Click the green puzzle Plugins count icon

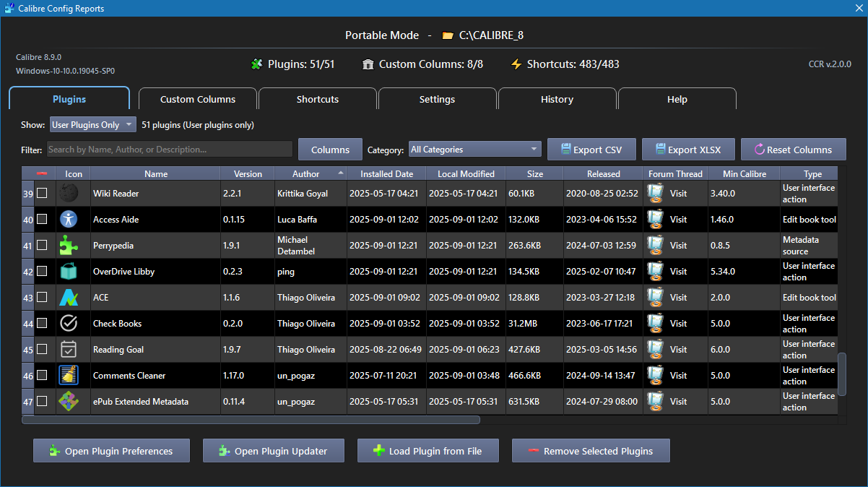coord(256,64)
